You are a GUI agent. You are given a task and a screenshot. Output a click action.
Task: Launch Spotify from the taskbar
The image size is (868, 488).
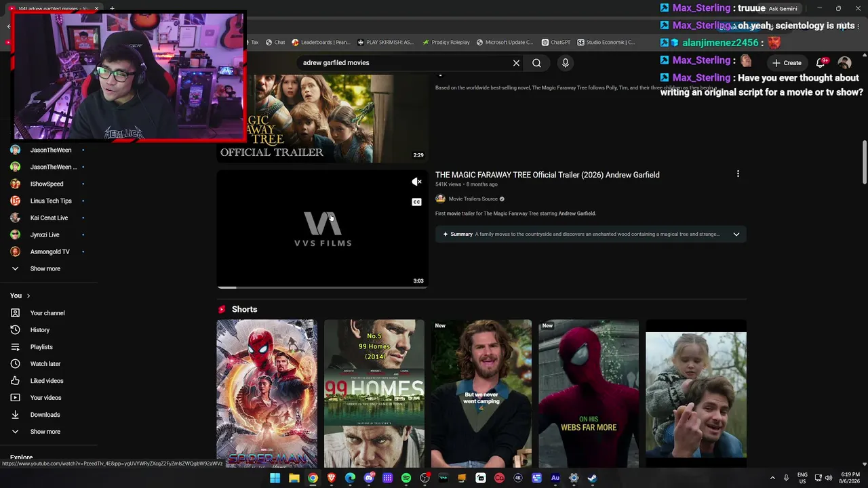point(406,478)
